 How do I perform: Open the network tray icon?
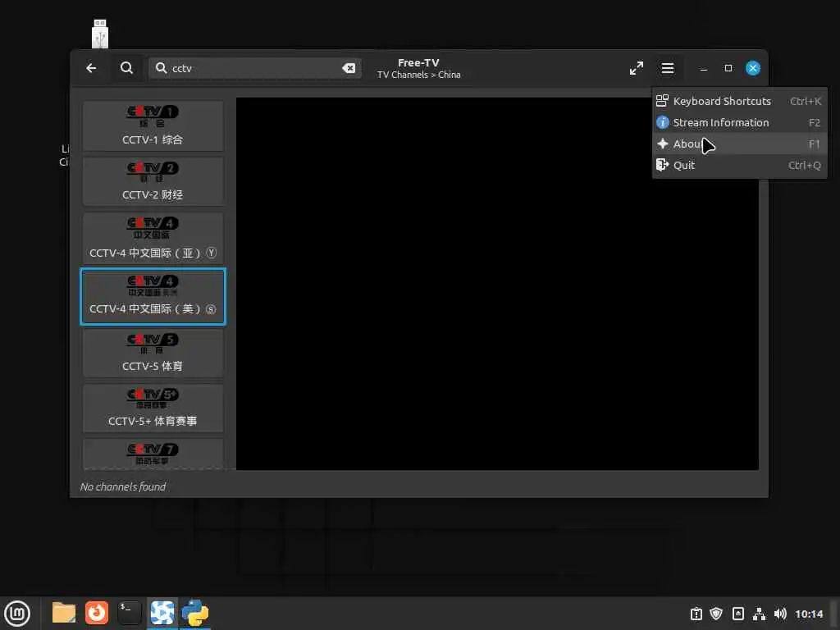[x=759, y=614]
